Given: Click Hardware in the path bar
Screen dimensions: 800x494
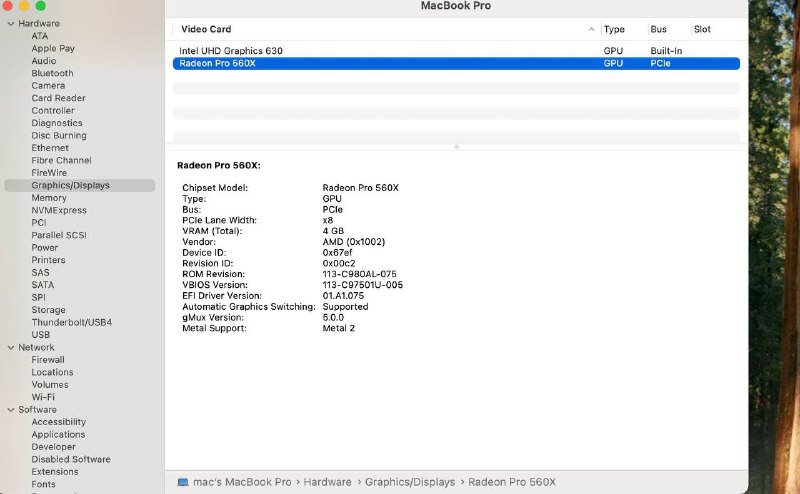Looking at the screenshot, I should (328, 482).
